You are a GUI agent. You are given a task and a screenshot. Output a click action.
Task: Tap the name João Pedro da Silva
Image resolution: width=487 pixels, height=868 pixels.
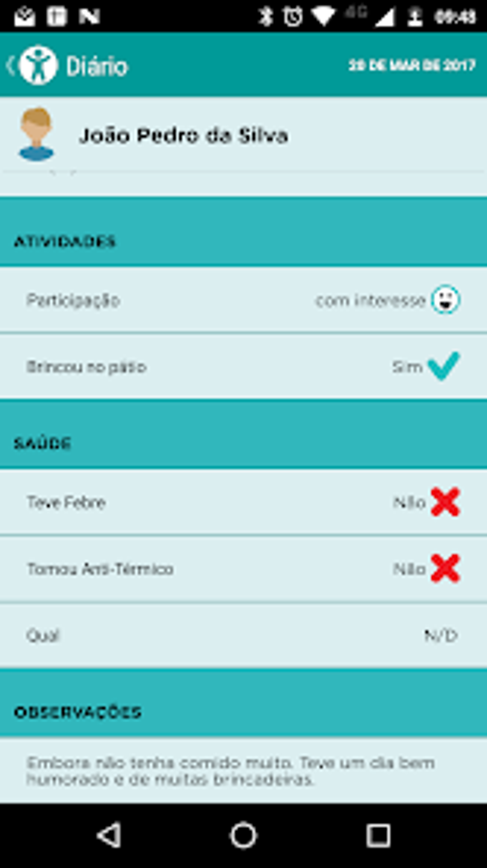[x=183, y=136]
